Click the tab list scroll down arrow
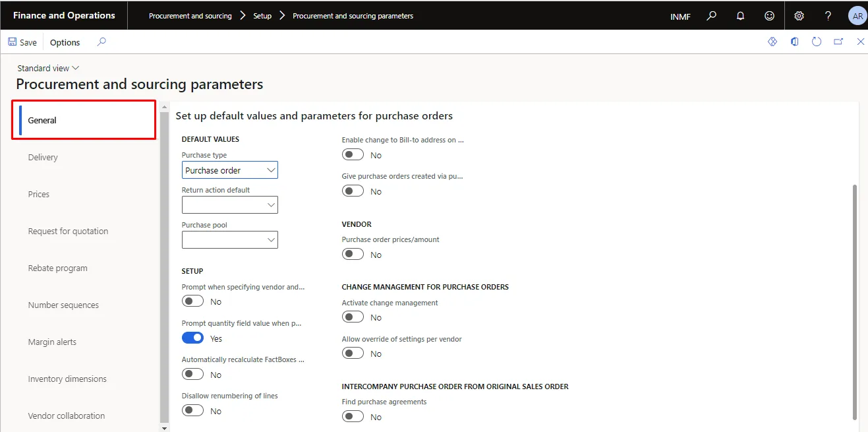This screenshot has width=868, height=432. point(164,428)
